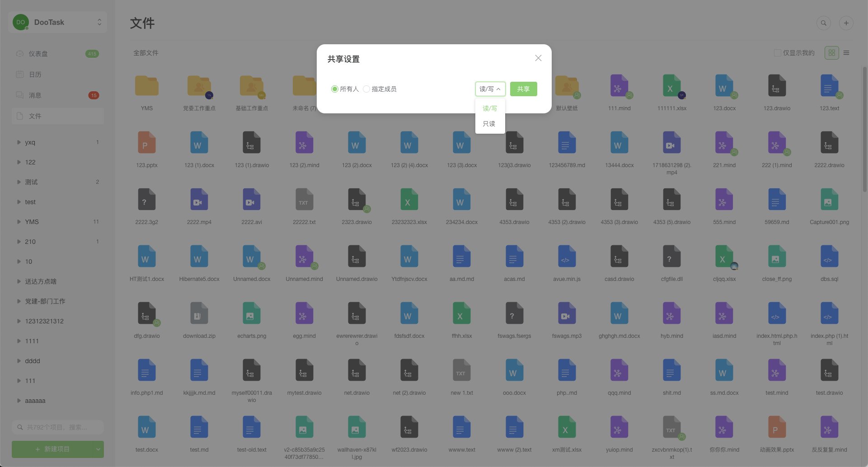
Task: Collapse the 读/写 permission dropdown
Action: point(490,89)
